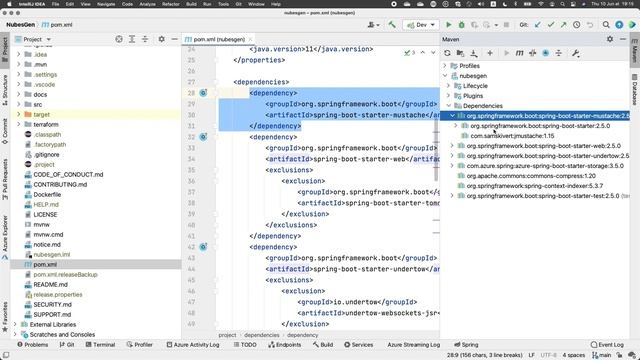Expand the Lifecycle node
The width and height of the screenshot is (640, 360).
(x=449, y=86)
